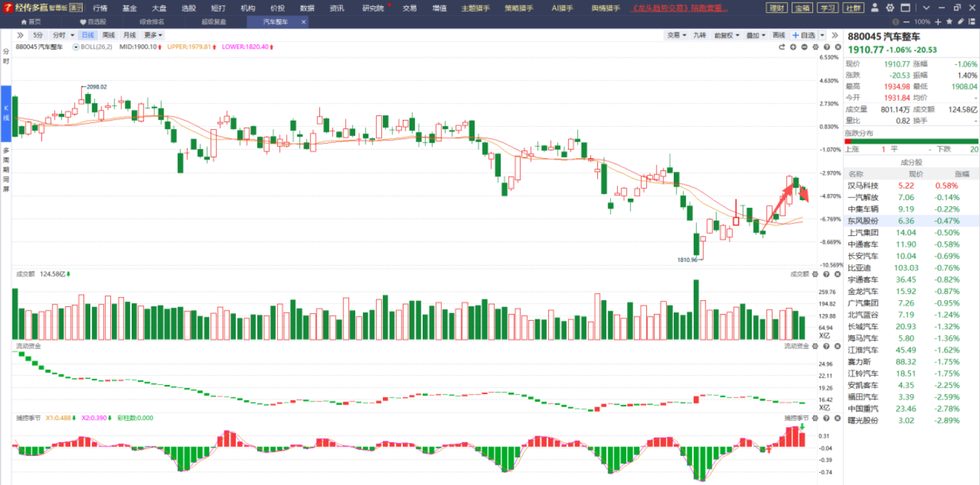Open the 前复权 dropdown
Viewport: 980px width, 485px height.
click(x=727, y=35)
